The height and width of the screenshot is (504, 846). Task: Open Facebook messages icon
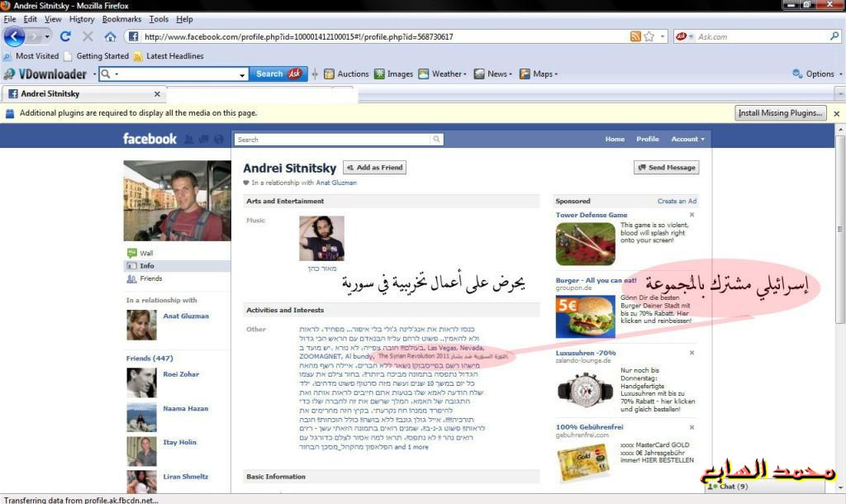(x=203, y=140)
